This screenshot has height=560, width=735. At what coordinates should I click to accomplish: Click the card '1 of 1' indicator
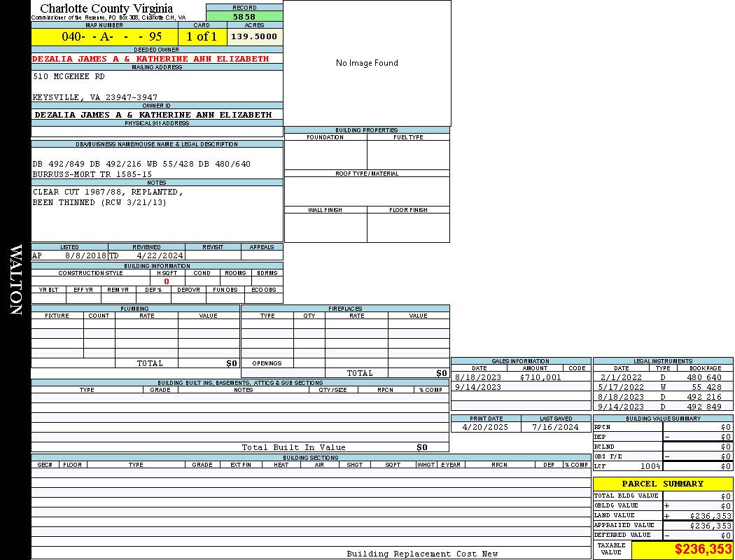pyautogui.click(x=202, y=36)
